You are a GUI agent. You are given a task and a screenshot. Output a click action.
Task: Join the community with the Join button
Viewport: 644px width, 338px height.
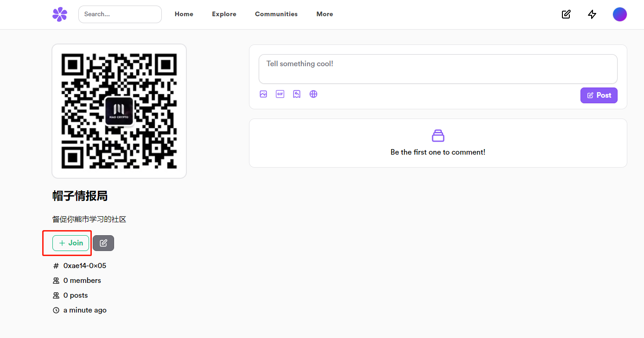click(x=71, y=243)
